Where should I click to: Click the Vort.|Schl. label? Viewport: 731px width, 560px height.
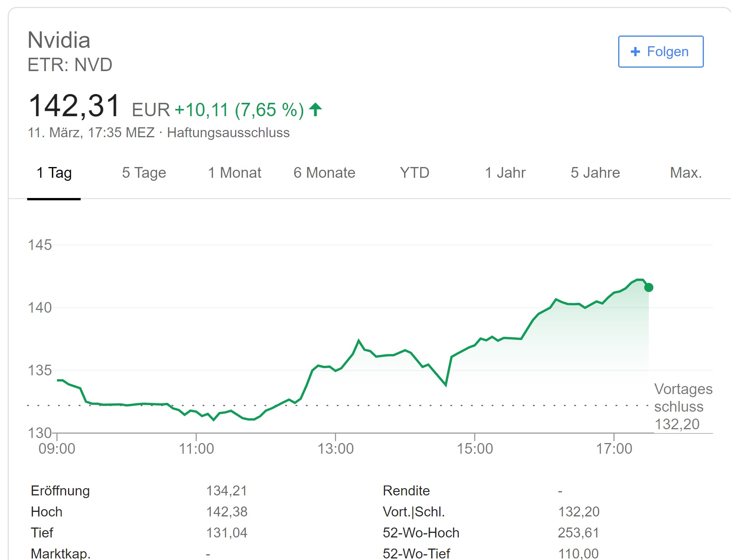pyautogui.click(x=414, y=512)
